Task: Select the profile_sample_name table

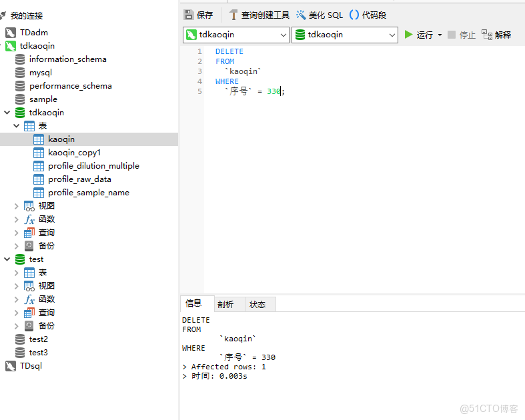Action: pos(89,193)
